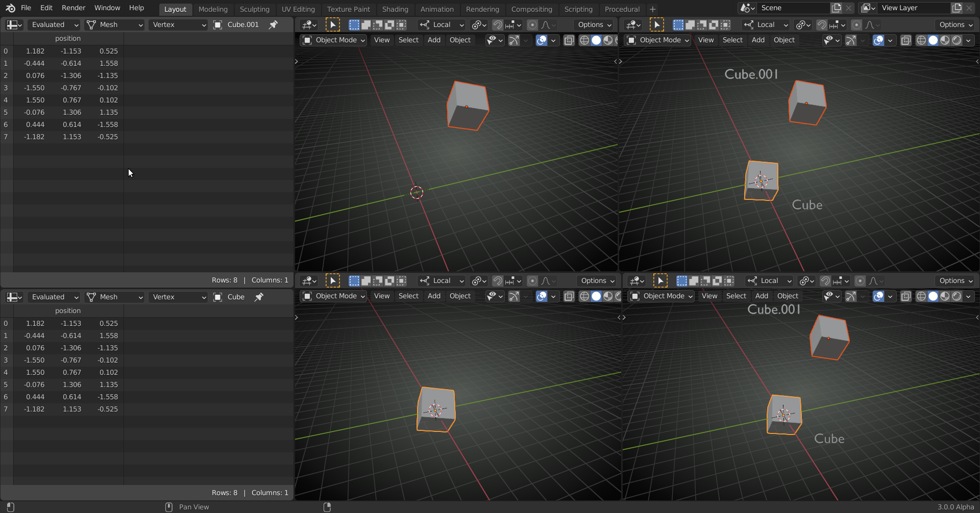Image resolution: width=980 pixels, height=513 pixels.
Task: Choose 'extend selection' mode icon in top-left viewport
Action: [x=366, y=24]
